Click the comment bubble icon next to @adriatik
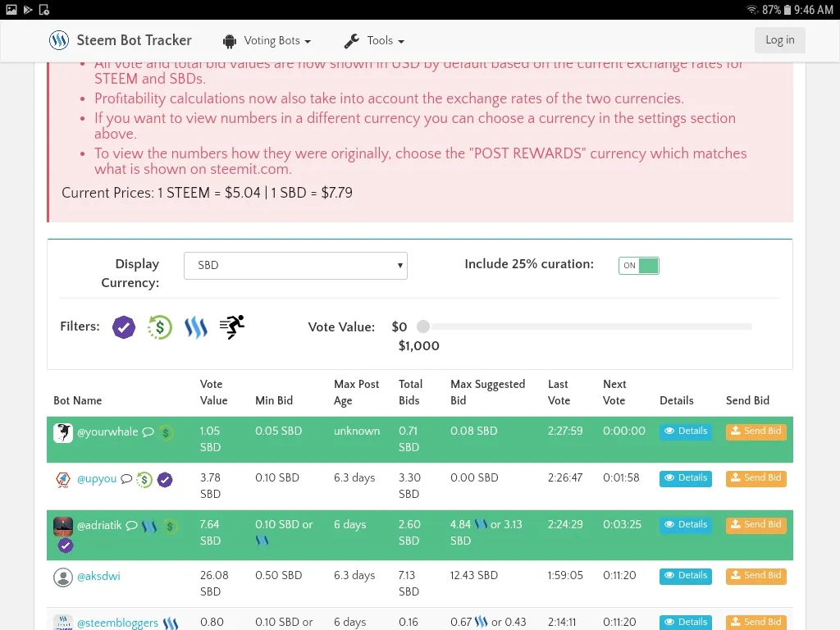The height and width of the screenshot is (630, 840). coord(131,526)
